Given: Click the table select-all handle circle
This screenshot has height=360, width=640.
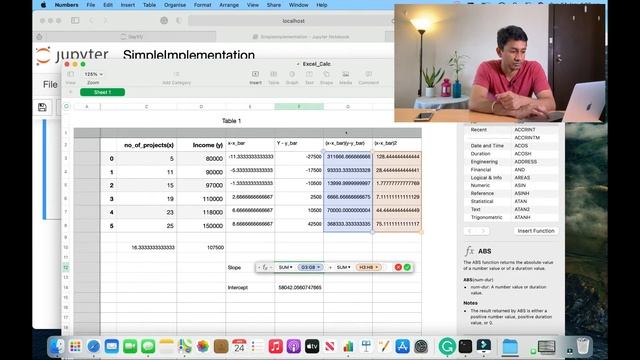Looking at the screenshot, I should click(x=67, y=107).
